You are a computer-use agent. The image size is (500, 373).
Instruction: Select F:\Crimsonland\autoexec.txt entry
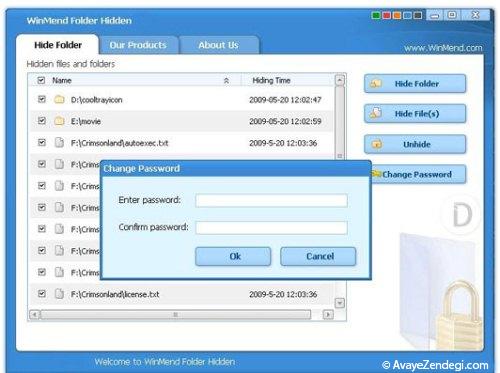[119, 143]
